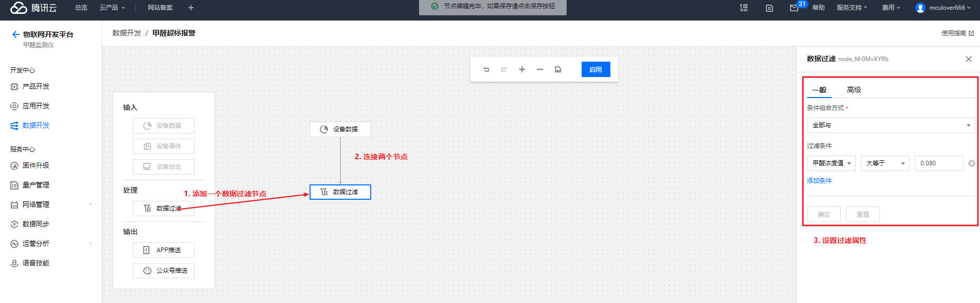The height and width of the screenshot is (303, 980).
Task: Switch to the 一般 tab
Action: coord(819,90)
